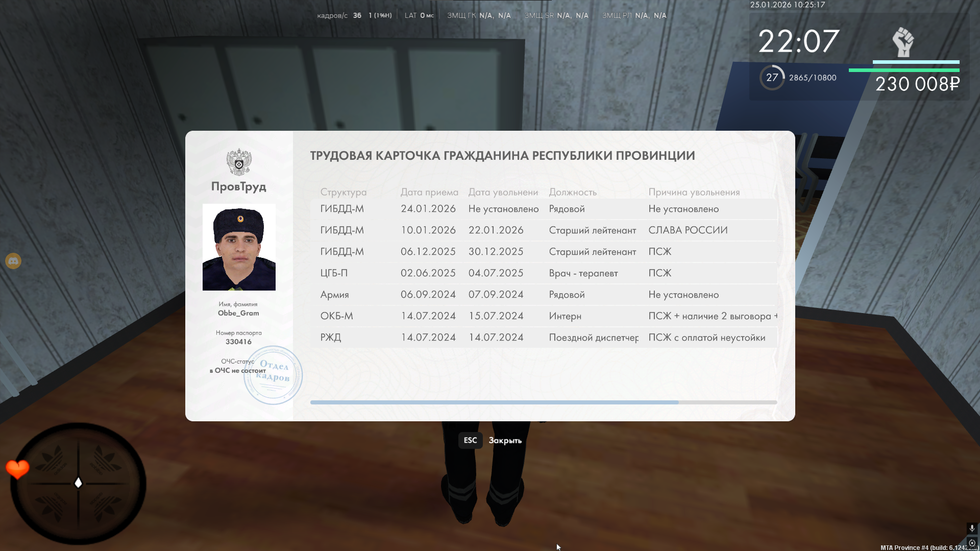Image resolution: width=980 pixels, height=551 pixels.
Task: Click the Discord icon on left edge
Action: [13, 261]
